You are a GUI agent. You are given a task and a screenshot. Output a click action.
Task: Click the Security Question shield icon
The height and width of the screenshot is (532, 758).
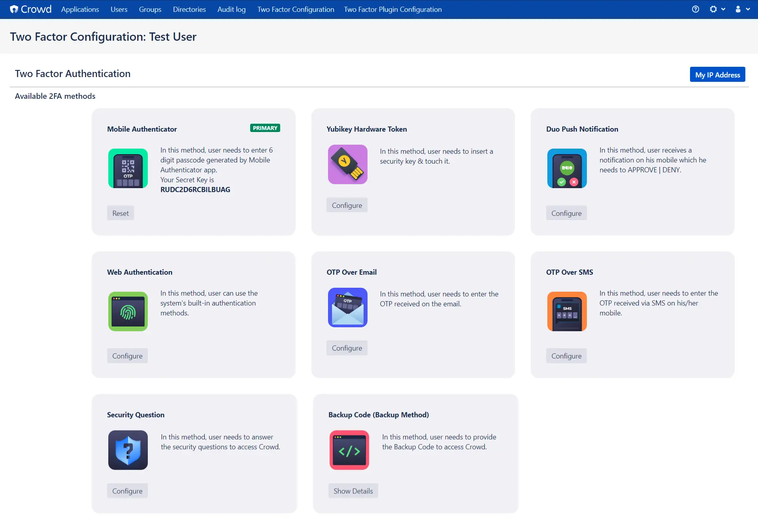(x=128, y=450)
